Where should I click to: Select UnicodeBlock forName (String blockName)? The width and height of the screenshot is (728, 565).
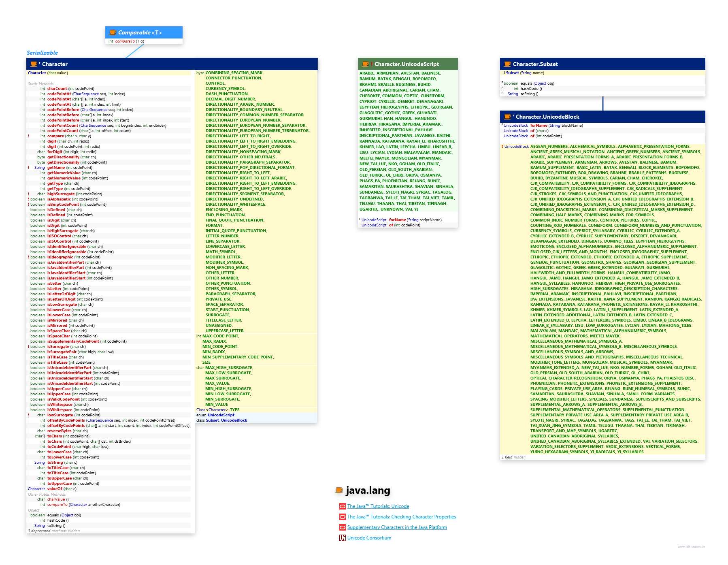tap(543, 126)
